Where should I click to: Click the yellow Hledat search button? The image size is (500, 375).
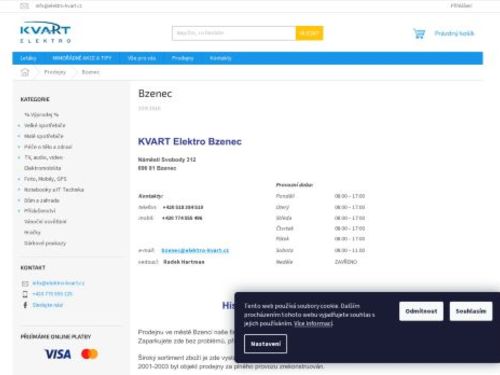click(309, 33)
